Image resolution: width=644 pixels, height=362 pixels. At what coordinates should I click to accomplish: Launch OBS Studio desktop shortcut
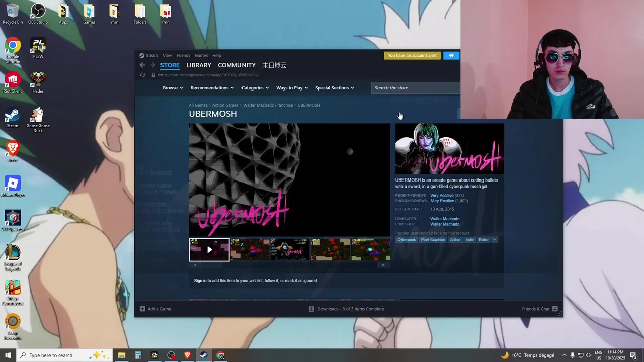pos(38,14)
